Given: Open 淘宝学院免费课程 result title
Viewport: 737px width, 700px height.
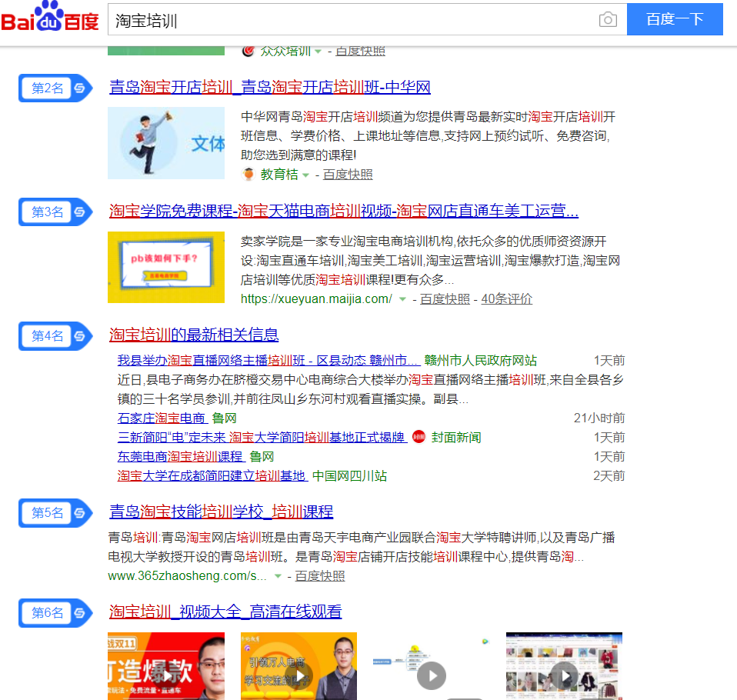Looking at the screenshot, I should click(344, 211).
